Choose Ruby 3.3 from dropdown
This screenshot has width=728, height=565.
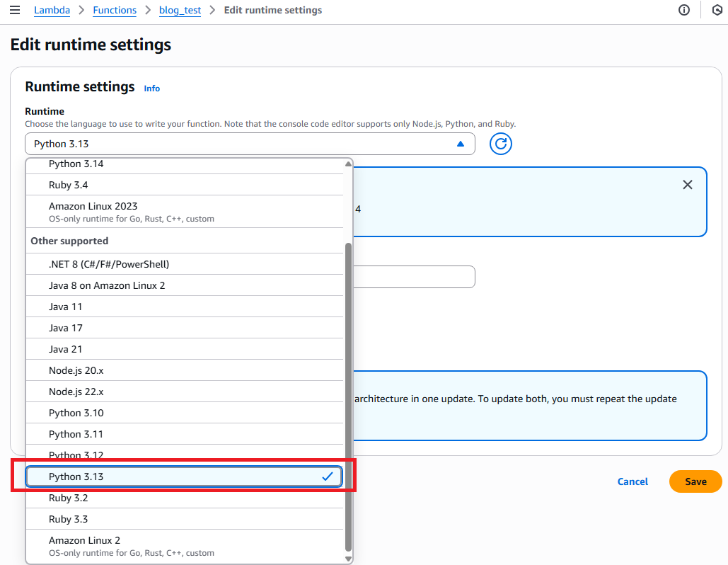[x=69, y=519]
